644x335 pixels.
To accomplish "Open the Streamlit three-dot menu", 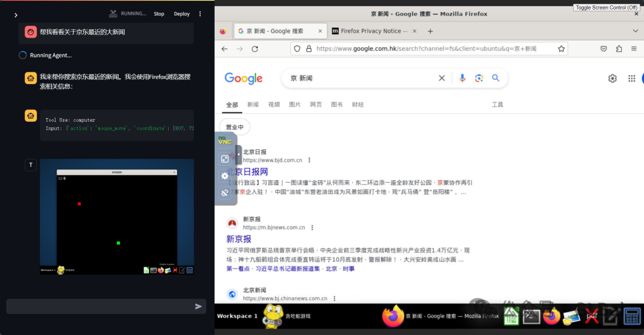I will [200, 14].
